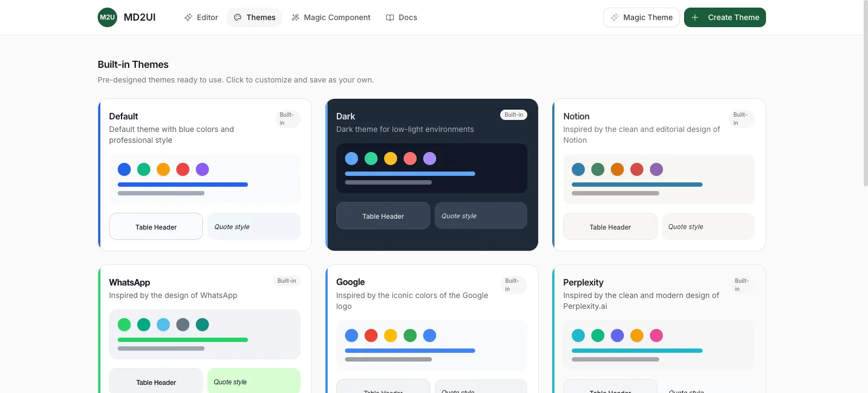Select the Default theme title
Viewport: 868px width, 393px height.
tap(124, 116)
